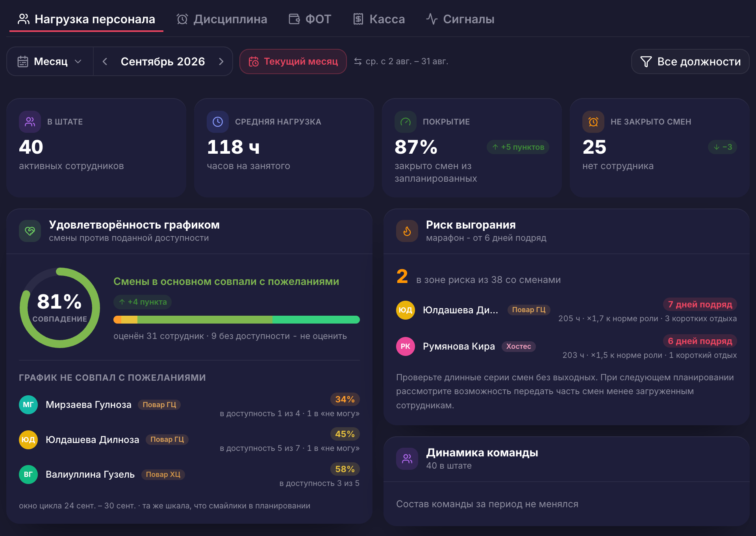Go to next month with right chevron

coord(221,61)
